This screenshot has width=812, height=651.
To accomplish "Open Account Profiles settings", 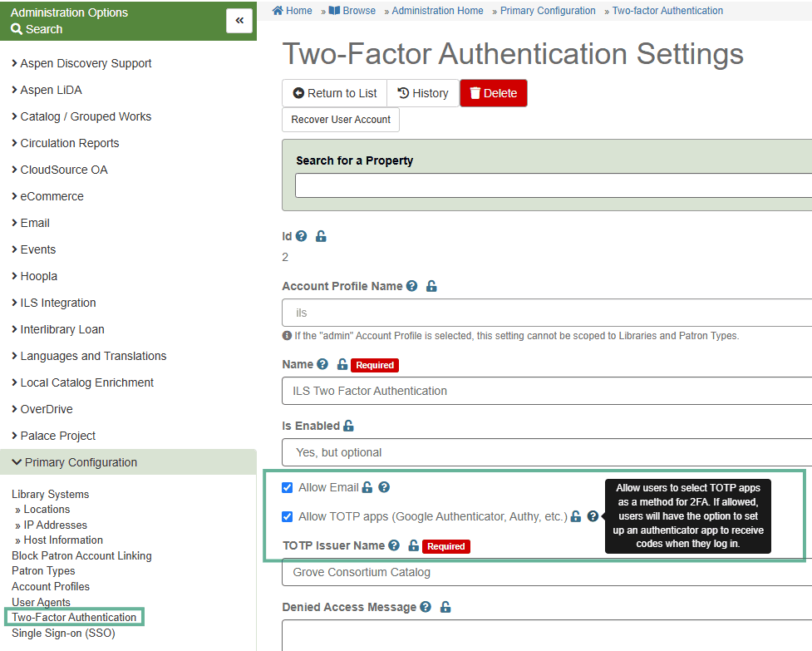I will (51, 586).
